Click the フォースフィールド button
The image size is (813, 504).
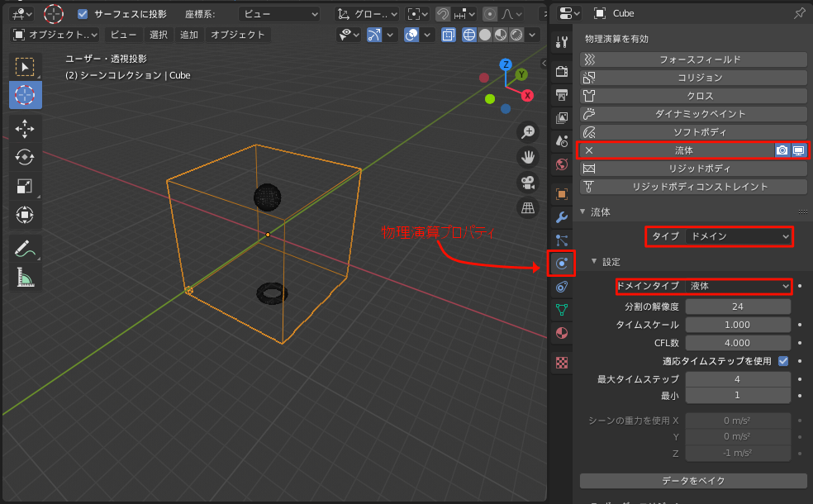693,59
